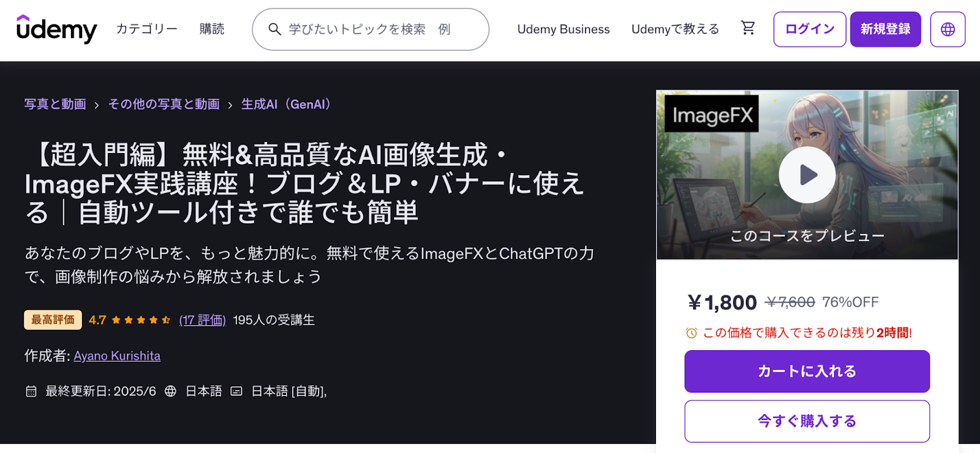The image size is (980, 453).
Task: Click the star rating icons
Action: [141, 320]
